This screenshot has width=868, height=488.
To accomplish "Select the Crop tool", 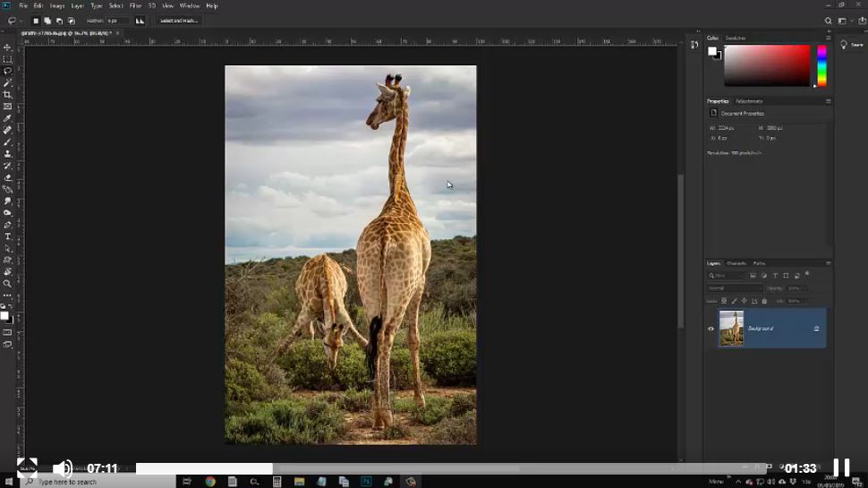I will (7, 95).
